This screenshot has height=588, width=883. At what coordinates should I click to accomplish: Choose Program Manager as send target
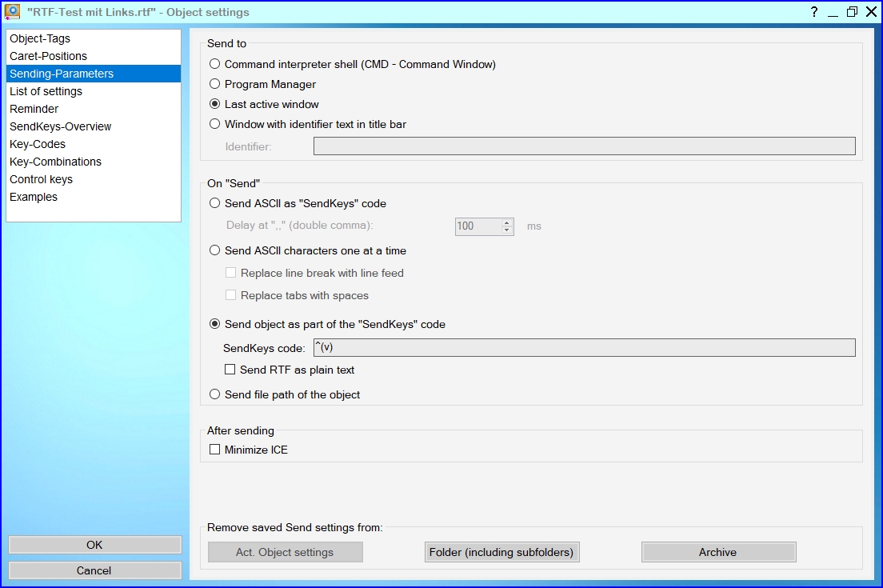pos(214,84)
